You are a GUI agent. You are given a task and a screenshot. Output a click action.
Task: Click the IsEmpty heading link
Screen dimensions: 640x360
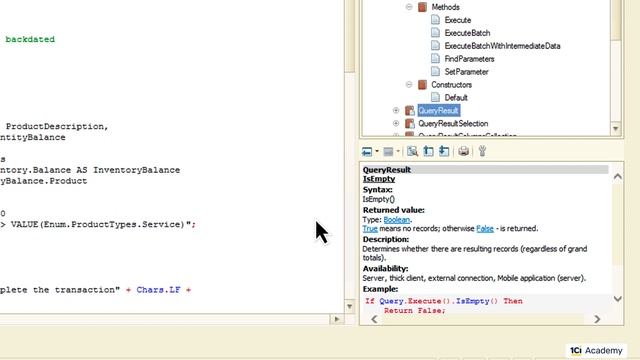tap(379, 179)
